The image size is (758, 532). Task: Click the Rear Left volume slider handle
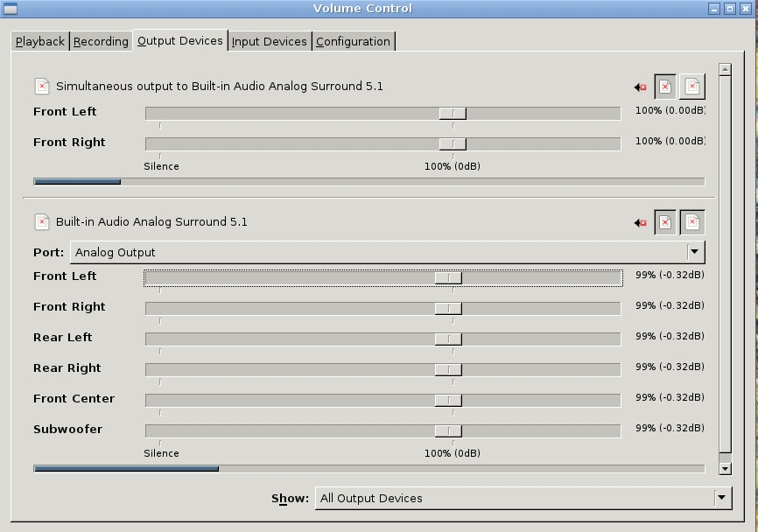click(x=448, y=339)
